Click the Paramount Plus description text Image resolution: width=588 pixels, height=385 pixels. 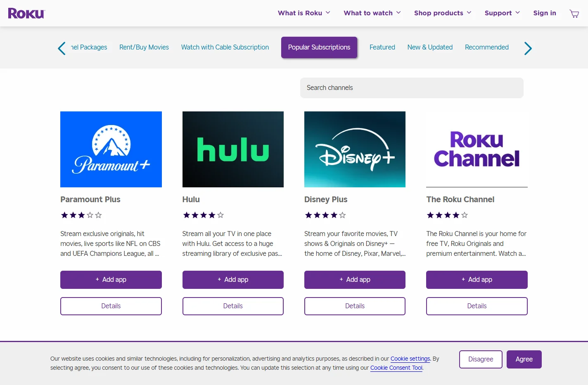[111, 243]
